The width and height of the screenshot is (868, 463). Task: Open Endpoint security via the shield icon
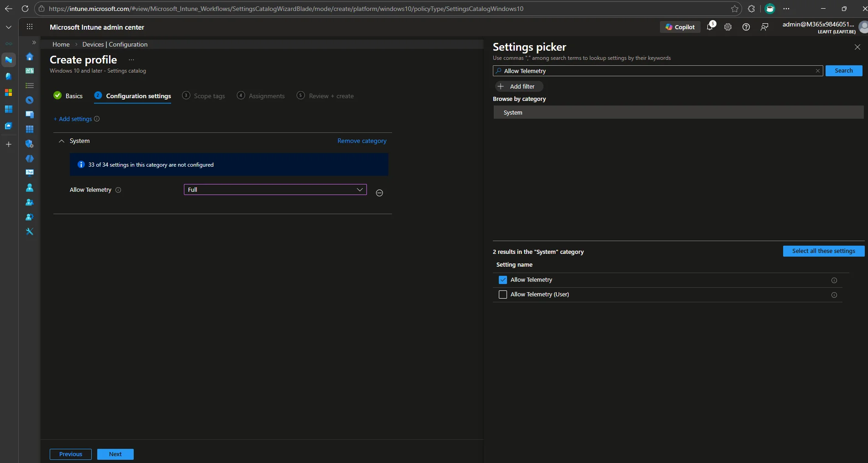29,143
